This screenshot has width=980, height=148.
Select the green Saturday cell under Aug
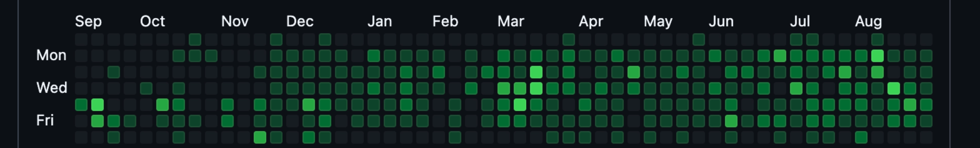point(861,137)
